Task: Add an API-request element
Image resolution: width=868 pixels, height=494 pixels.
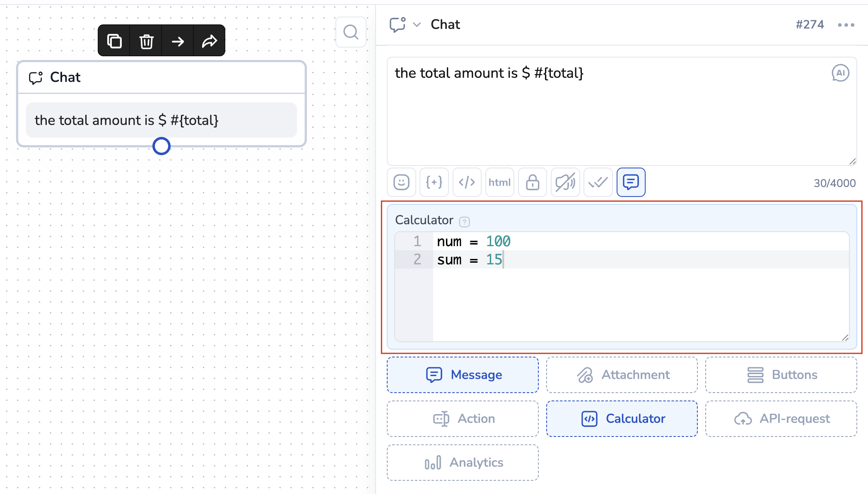Action: (x=781, y=419)
